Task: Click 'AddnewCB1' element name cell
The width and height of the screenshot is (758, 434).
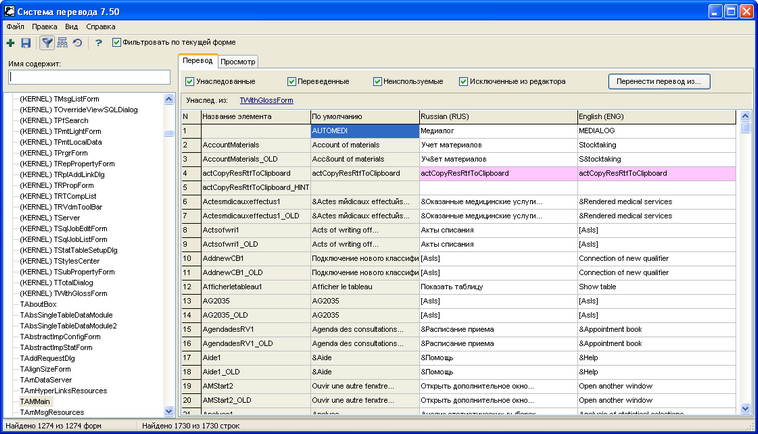Action: click(x=256, y=259)
